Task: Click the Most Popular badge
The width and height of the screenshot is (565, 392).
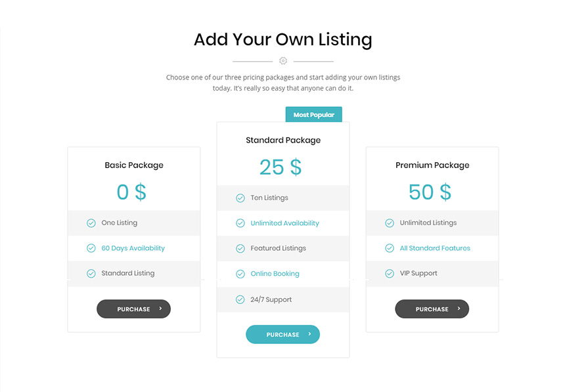Action: (x=313, y=115)
